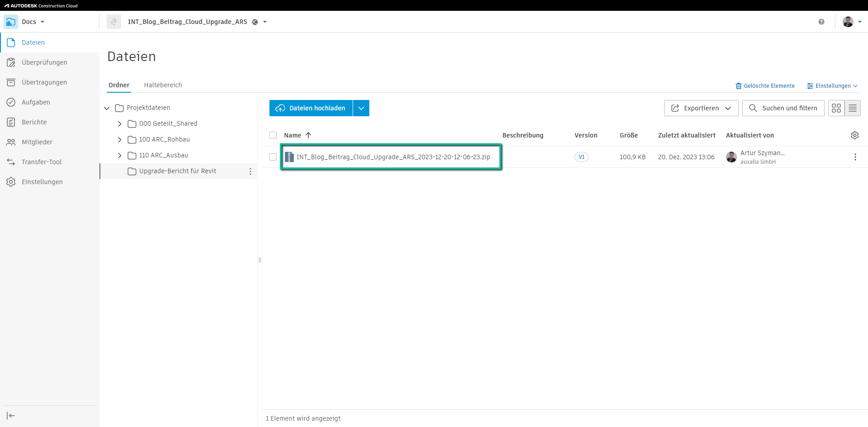The height and width of the screenshot is (427, 868).
Task: Click the Suchen und filtern search field
Action: tap(783, 108)
